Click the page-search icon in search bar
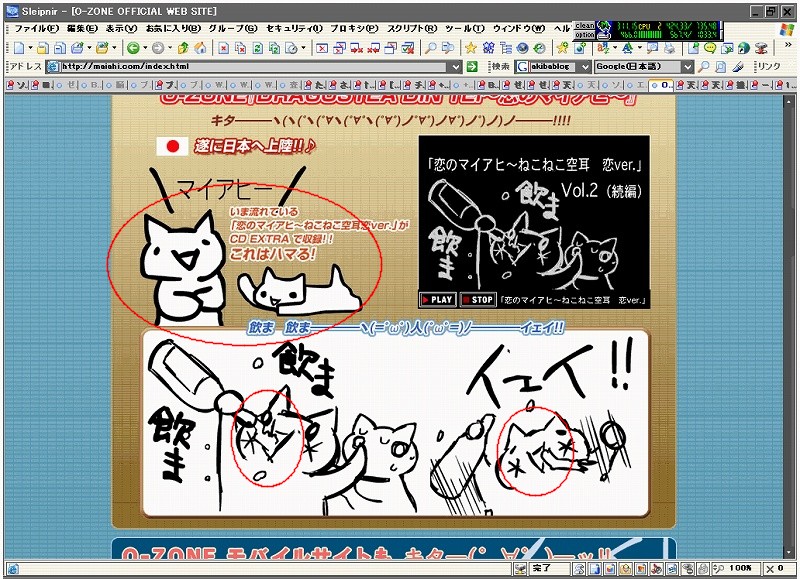Screen dimensions: 800x579 [720, 66]
